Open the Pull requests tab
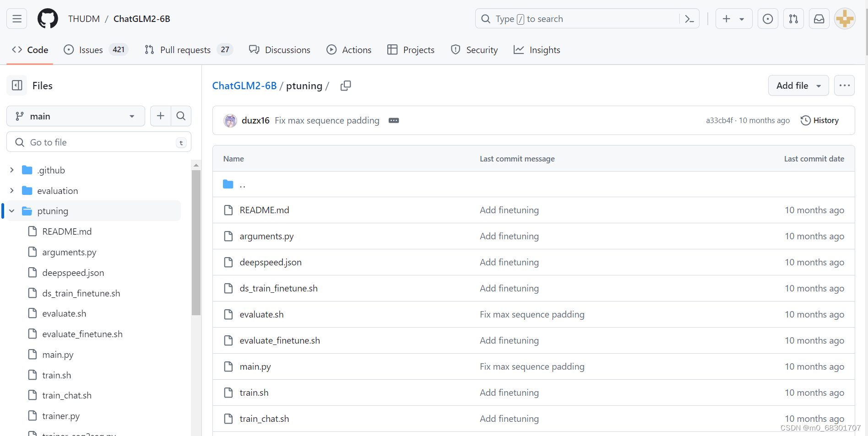 (188, 50)
